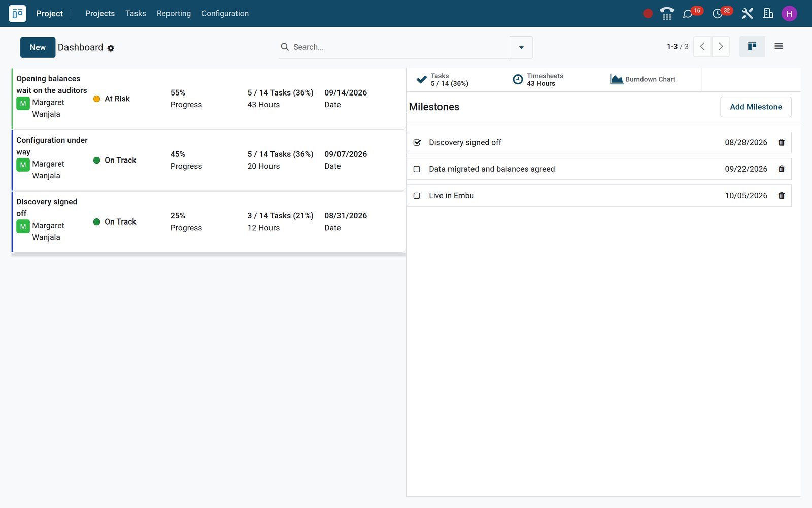
Task: Switch to kanban view
Action: [752, 47]
